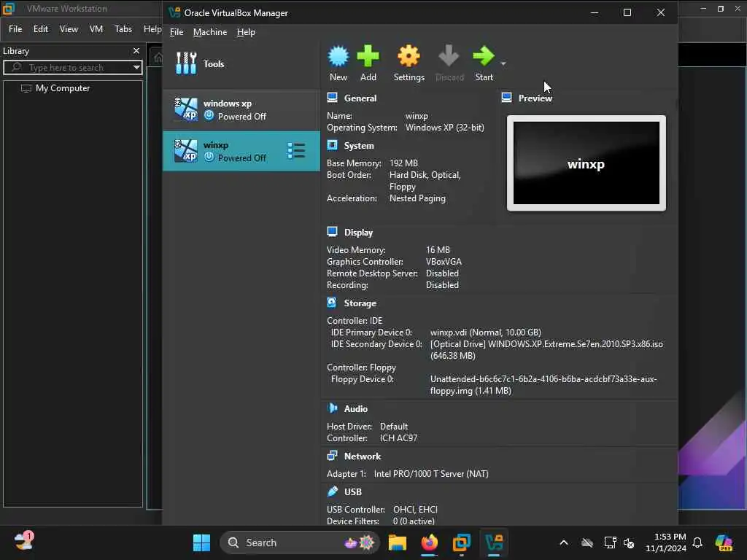The height and width of the screenshot is (560, 747).
Task: Open weather widget on taskbar left
Action: [24, 542]
